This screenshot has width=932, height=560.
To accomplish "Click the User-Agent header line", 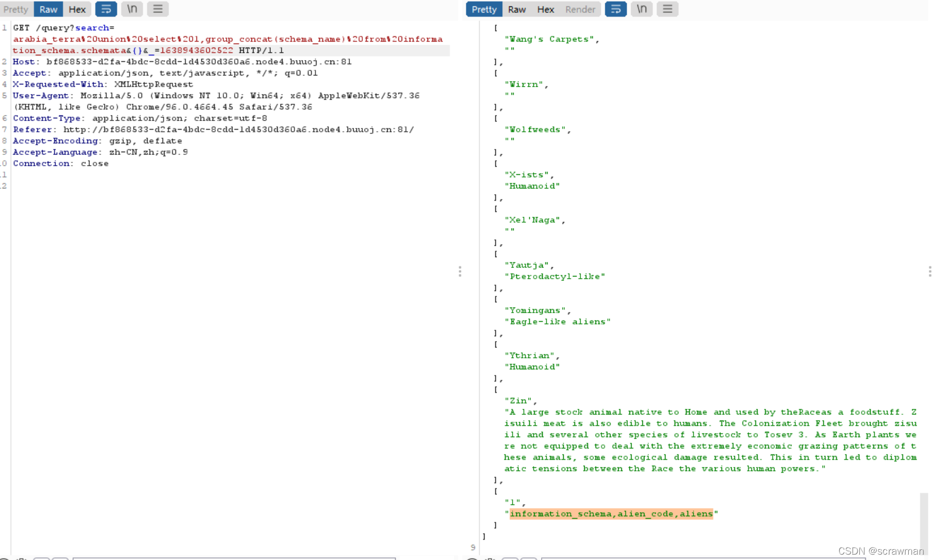I will tap(216, 101).
